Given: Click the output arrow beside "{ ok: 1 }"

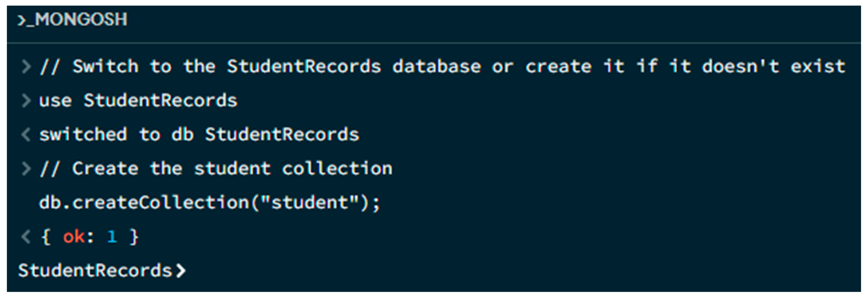Looking at the screenshot, I should pyautogui.click(x=26, y=237).
